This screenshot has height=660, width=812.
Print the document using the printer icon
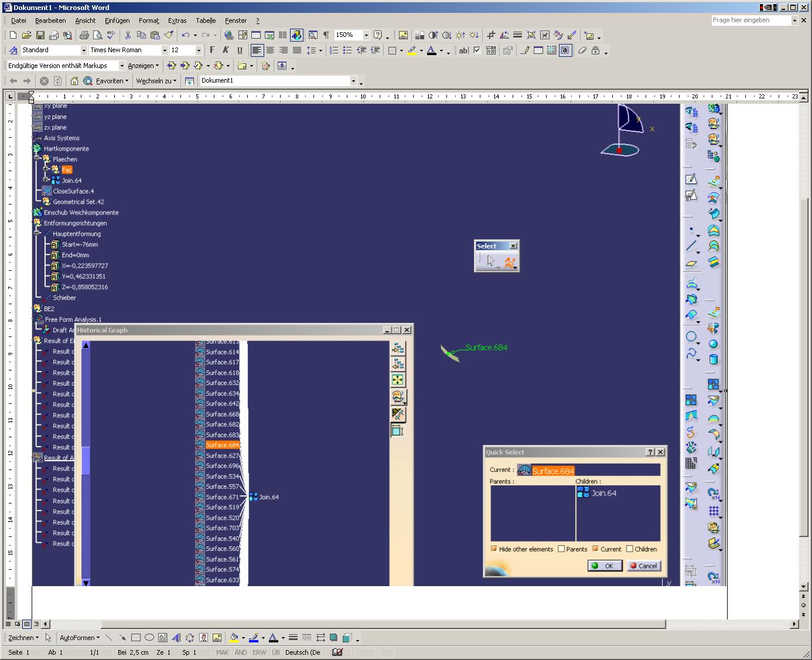(x=84, y=35)
